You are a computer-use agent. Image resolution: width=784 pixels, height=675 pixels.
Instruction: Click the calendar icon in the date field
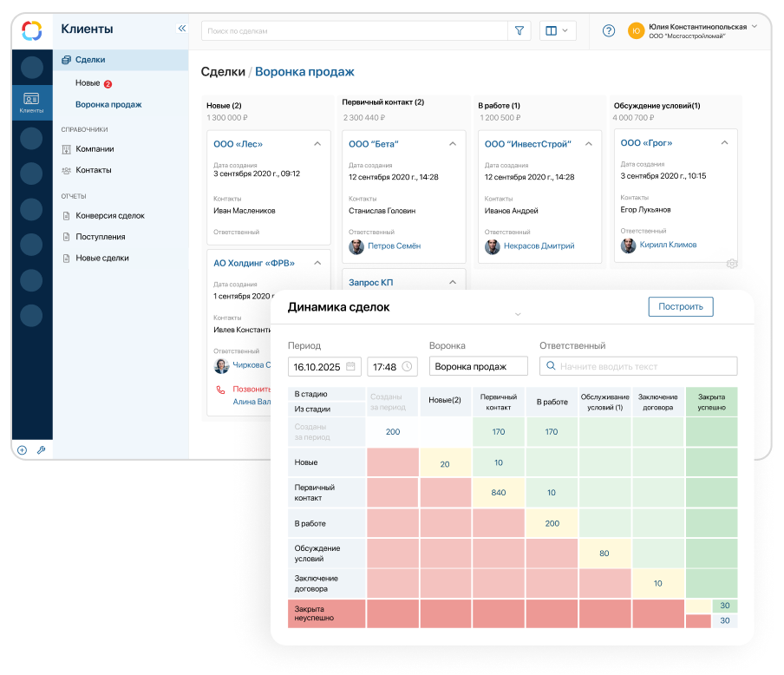351,366
